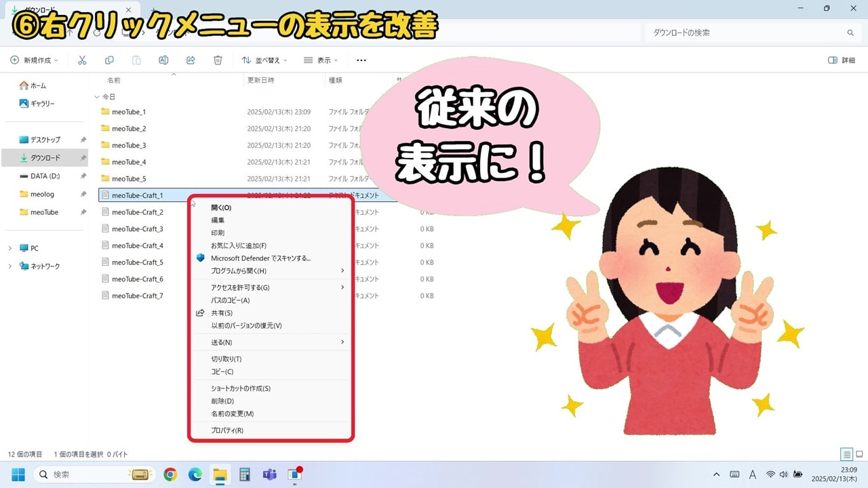Open the three-dot See more menu
Viewport: 868px width, 488px height.
[x=361, y=60]
